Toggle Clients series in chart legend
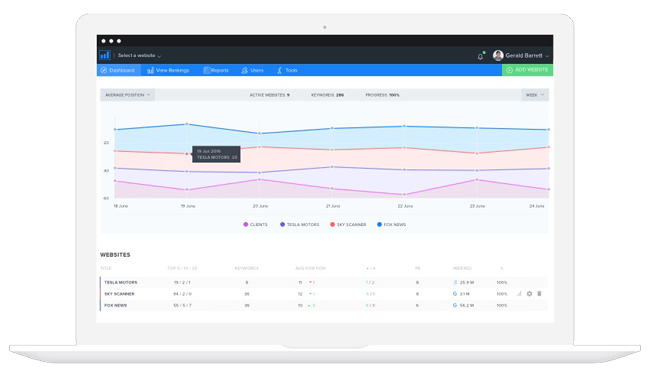The height and width of the screenshot is (381, 650). click(255, 224)
